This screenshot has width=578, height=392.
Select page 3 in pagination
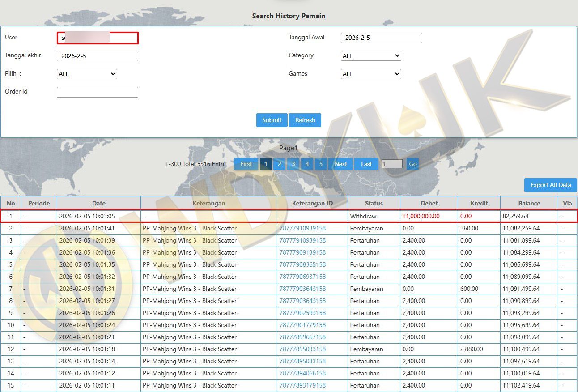pyautogui.click(x=293, y=164)
